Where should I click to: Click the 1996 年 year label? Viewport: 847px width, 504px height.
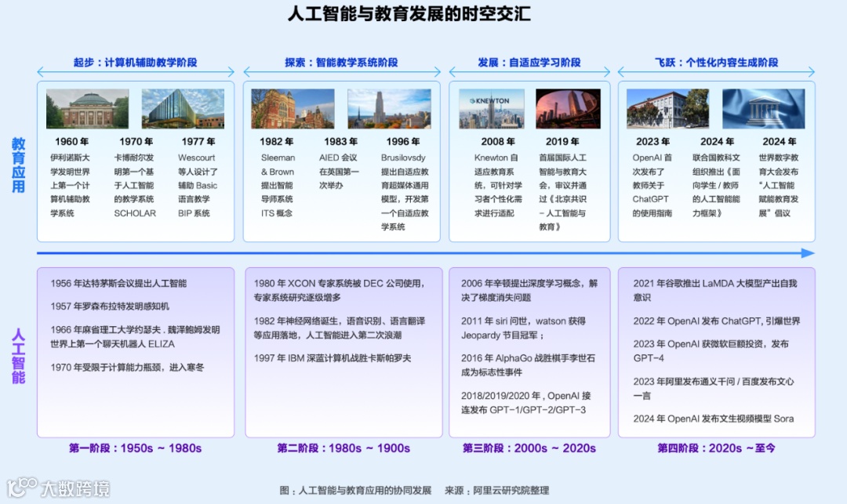coord(403,141)
